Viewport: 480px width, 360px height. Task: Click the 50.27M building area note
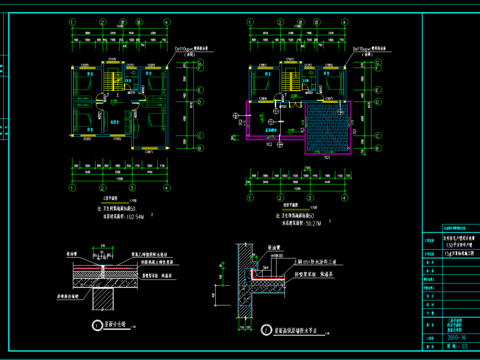tap(302, 223)
